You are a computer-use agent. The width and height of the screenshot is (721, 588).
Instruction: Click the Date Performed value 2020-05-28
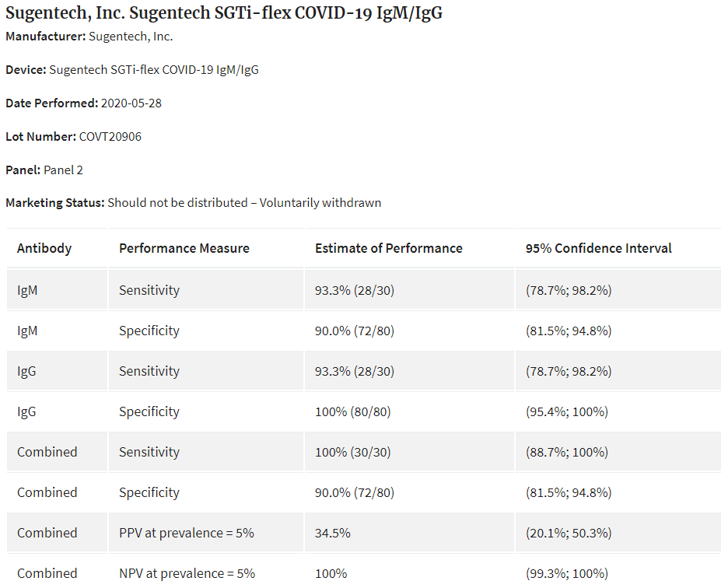[131, 103]
